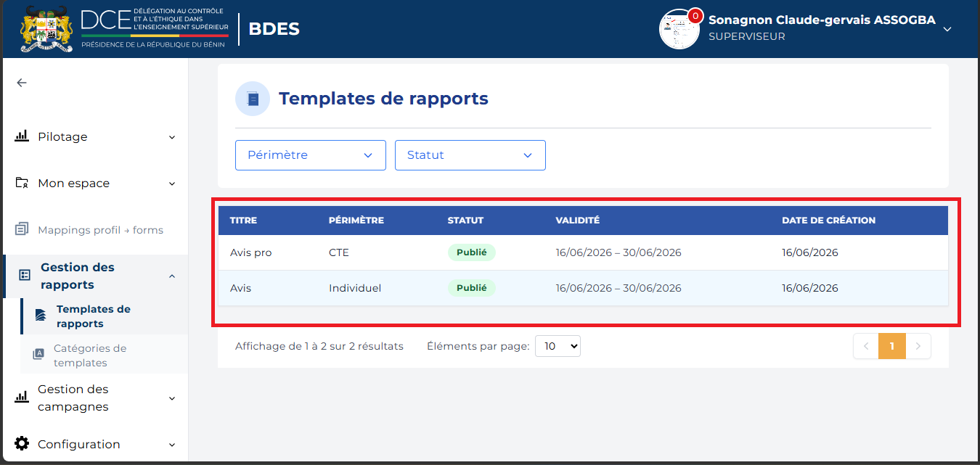This screenshot has height=465, width=980.
Task: Click creation date in the CTE row
Action: [x=810, y=252]
